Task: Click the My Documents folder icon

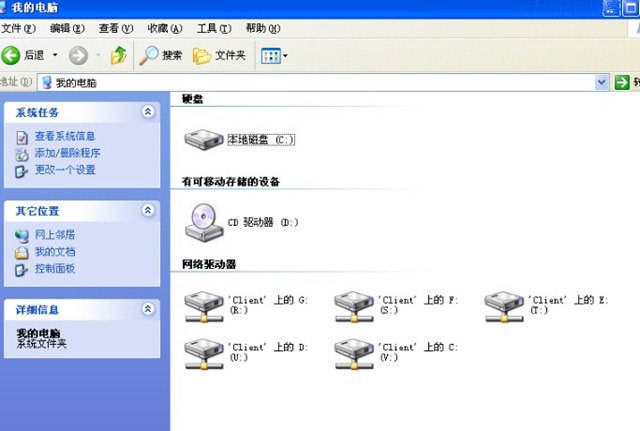Action: point(22,253)
